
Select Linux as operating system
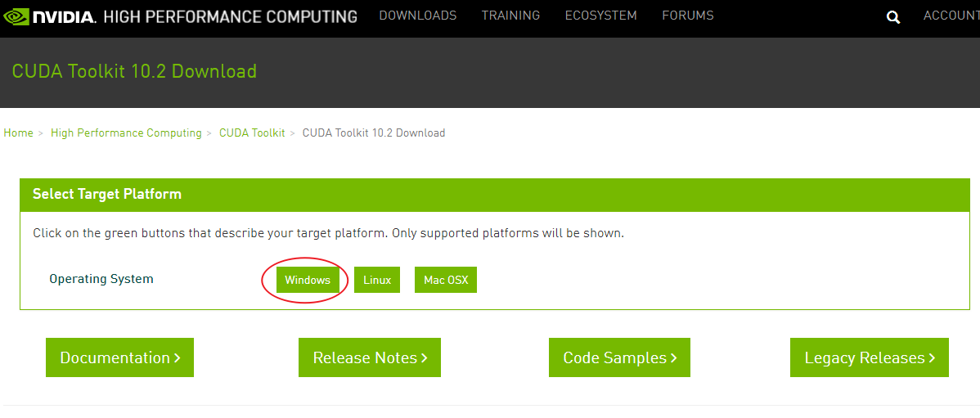[377, 280]
